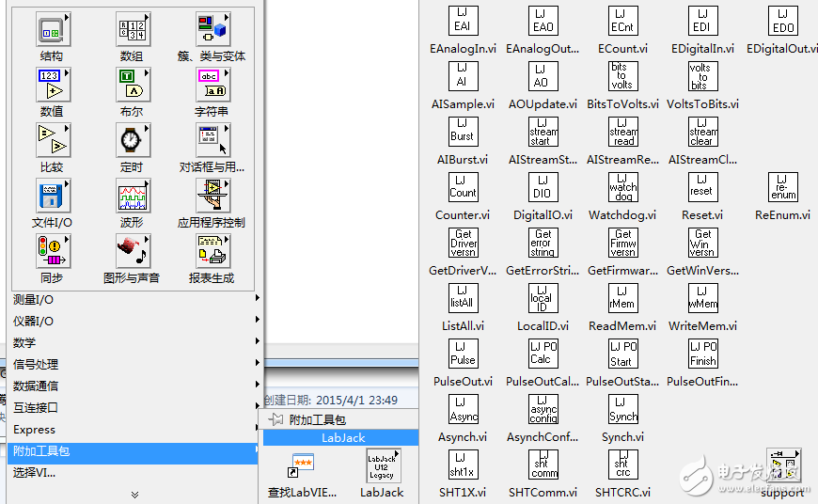Screen dimensions: 818x504
Task: Expand the 数学 submenu
Action: point(134,343)
